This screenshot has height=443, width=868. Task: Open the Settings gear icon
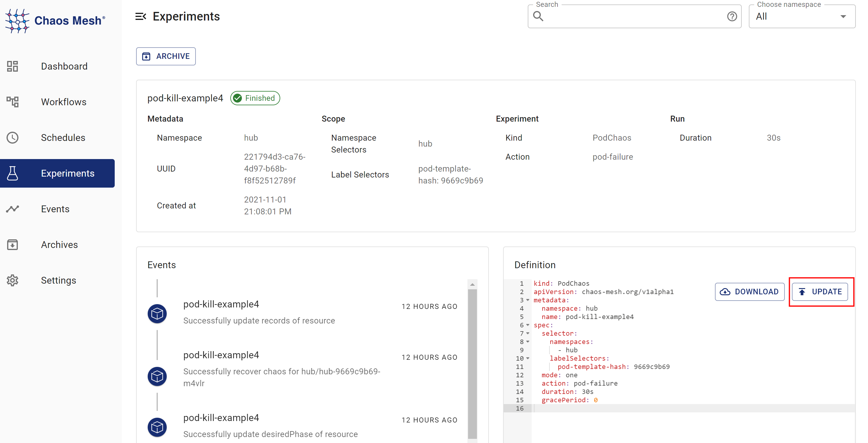[12, 280]
